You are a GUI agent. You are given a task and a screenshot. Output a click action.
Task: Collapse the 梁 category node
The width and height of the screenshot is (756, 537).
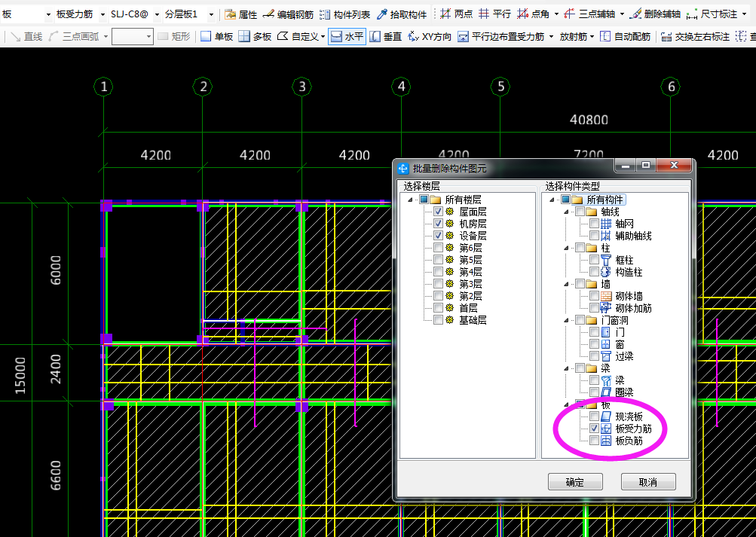[x=567, y=368]
